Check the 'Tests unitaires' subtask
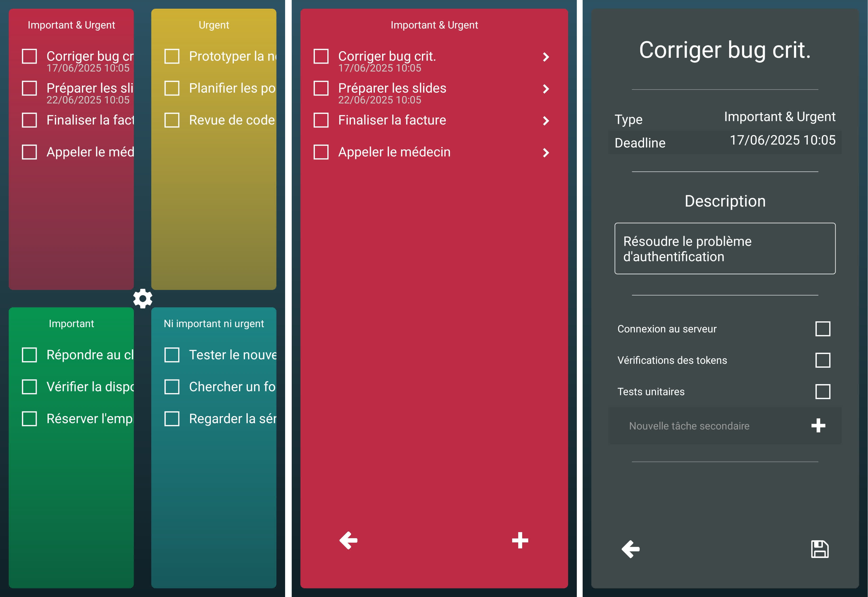This screenshot has height=597, width=868. [x=823, y=391]
